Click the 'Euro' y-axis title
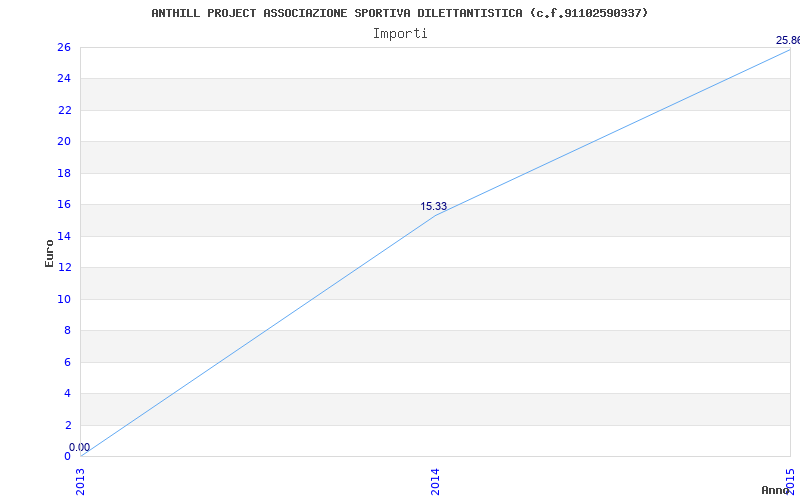This screenshot has width=800, height=500. [x=49, y=253]
